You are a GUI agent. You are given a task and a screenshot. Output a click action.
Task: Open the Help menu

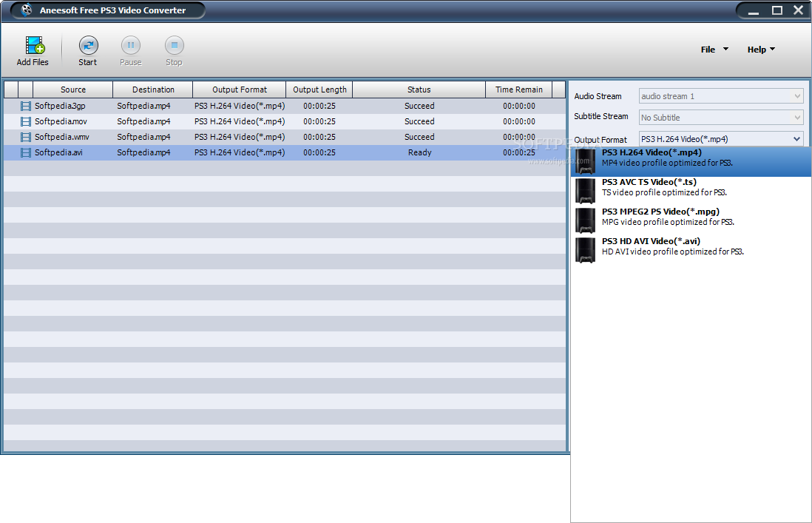[x=761, y=50]
